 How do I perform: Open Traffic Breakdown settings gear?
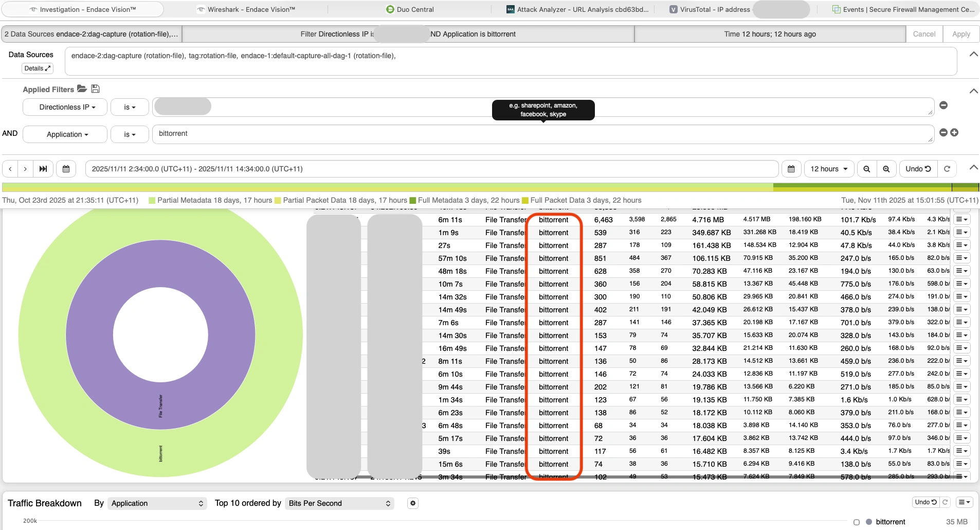tap(412, 503)
